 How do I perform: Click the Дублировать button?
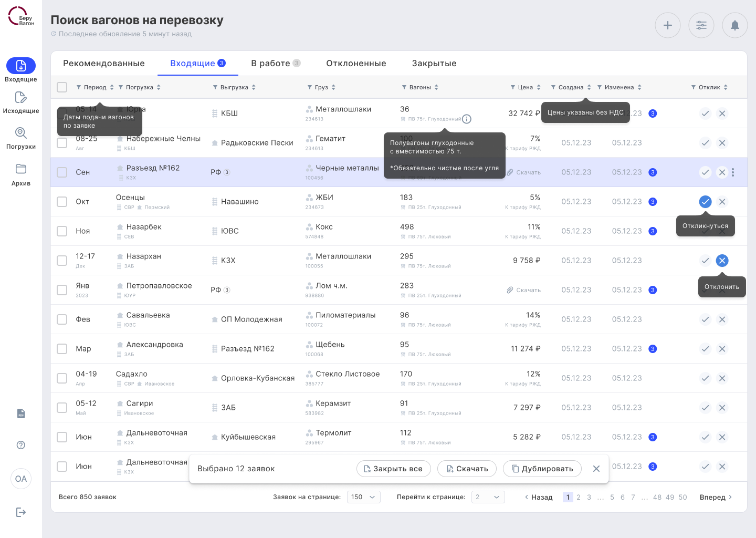(x=542, y=469)
